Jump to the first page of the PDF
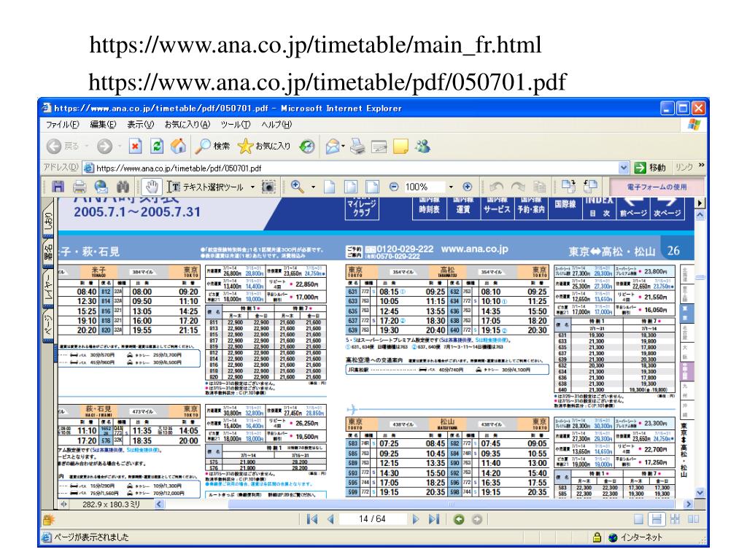The image size is (747, 560). (312, 519)
